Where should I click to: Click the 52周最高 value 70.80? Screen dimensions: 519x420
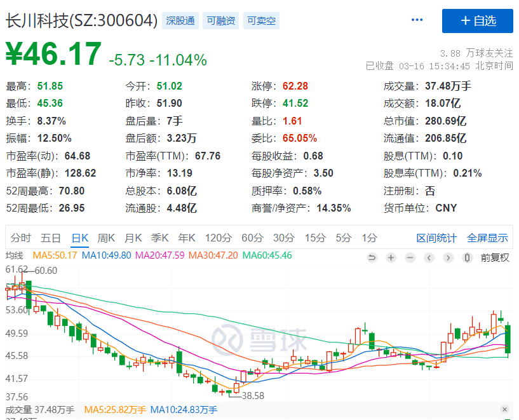(72, 191)
